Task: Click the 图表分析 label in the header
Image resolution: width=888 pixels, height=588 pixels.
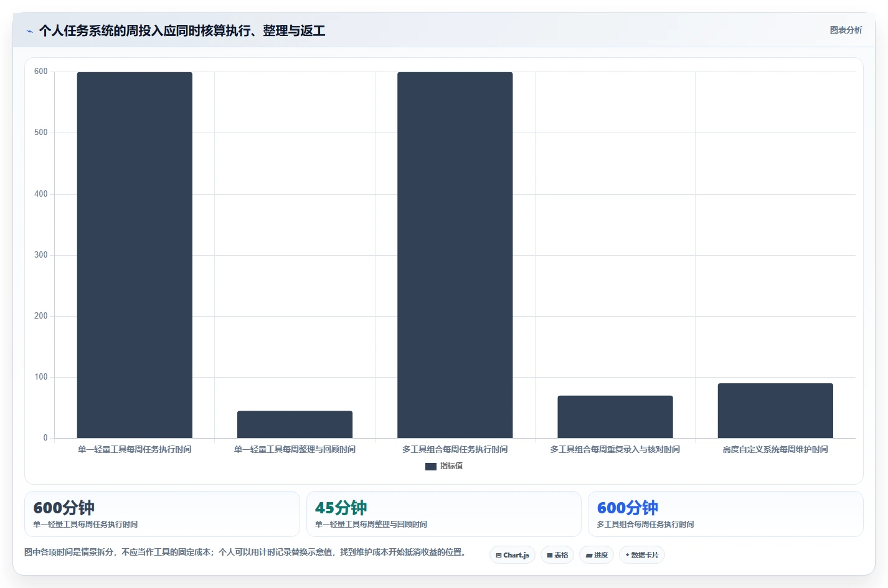Action: click(846, 30)
